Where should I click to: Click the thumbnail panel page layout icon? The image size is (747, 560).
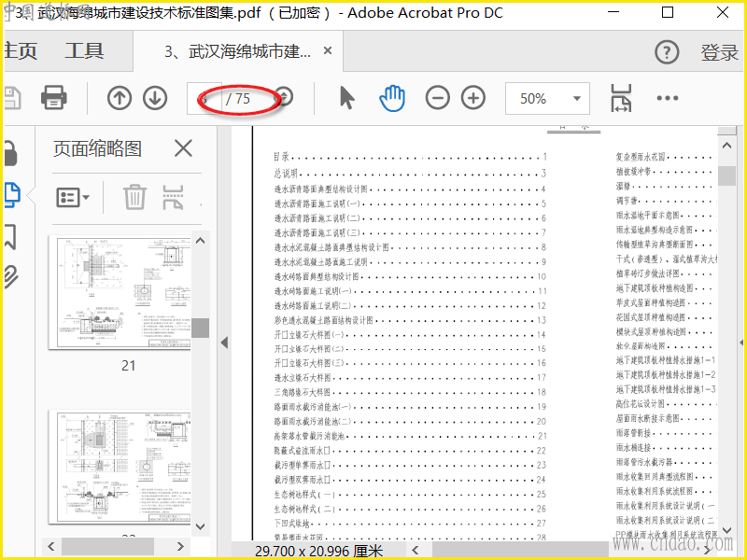click(173, 197)
